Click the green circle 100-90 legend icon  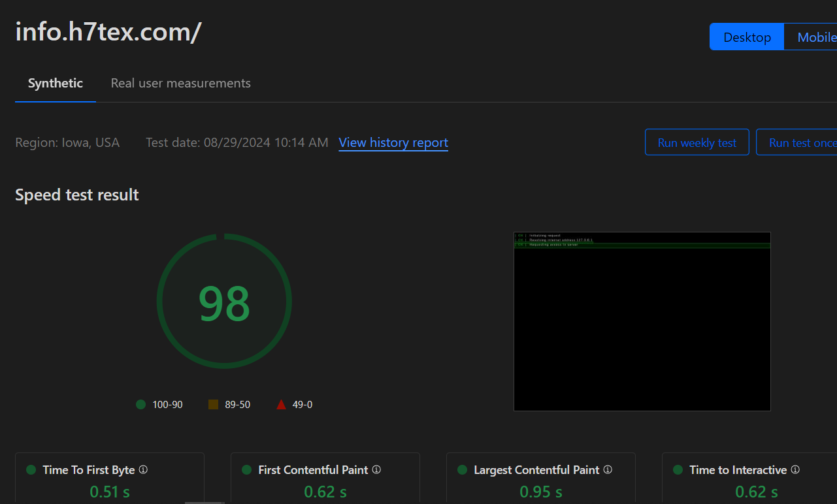(140, 405)
